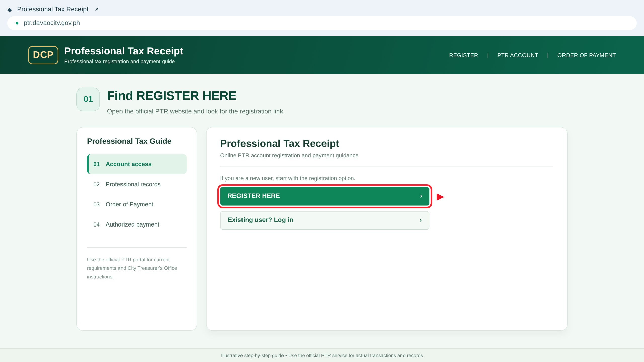Open the REGISTER nav link
The width and height of the screenshot is (644, 362).
463,55
